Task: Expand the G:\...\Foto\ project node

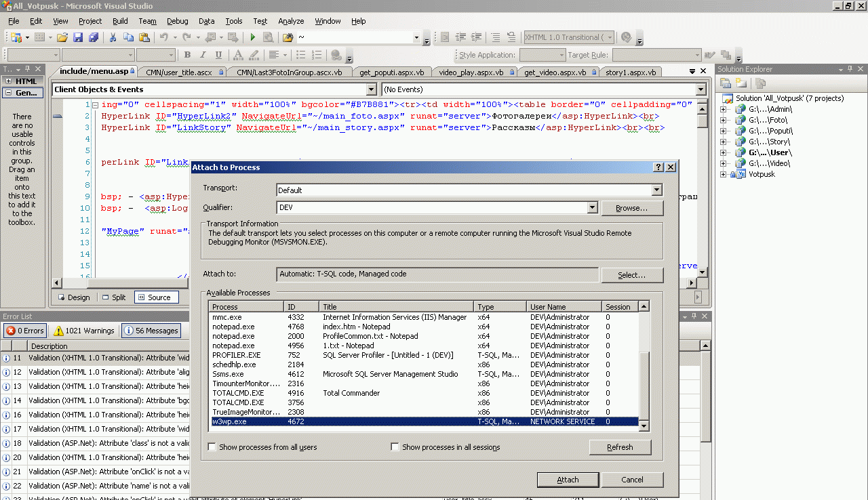Action: (724, 120)
